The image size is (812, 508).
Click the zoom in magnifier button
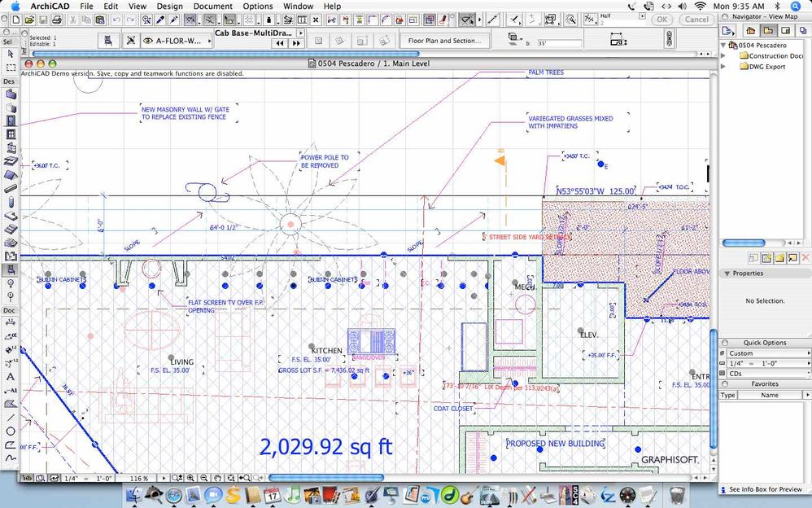[190, 478]
